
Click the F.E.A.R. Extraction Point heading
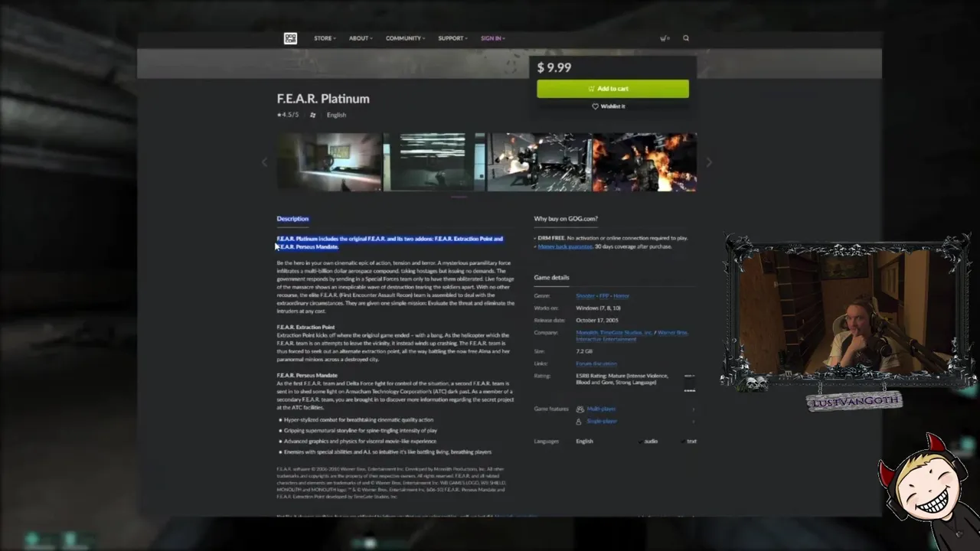[x=305, y=327]
